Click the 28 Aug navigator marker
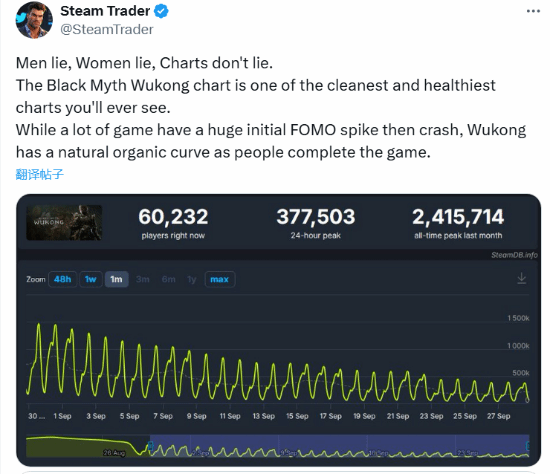Image resolution: width=550 pixels, height=474 pixels. pyautogui.click(x=114, y=453)
